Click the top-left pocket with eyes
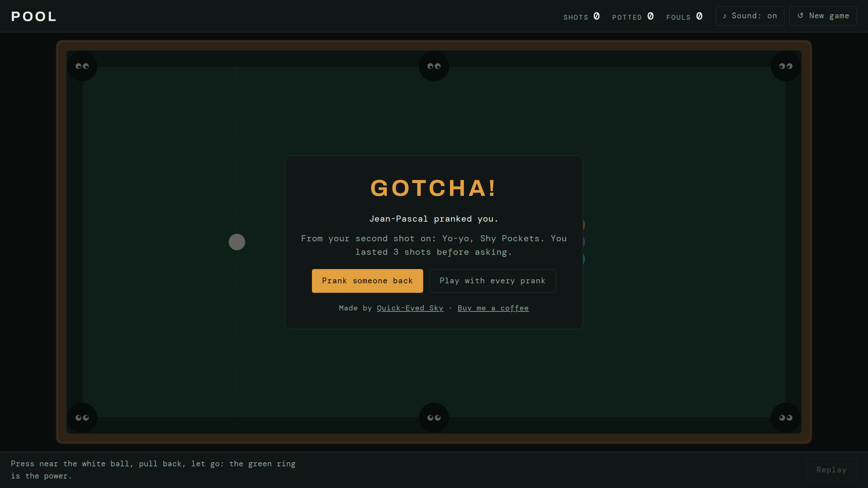The width and height of the screenshot is (868, 488). [x=82, y=66]
